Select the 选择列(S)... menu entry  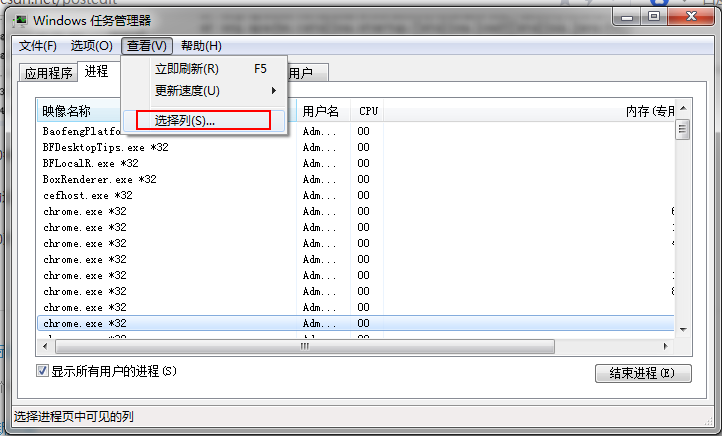[204, 121]
